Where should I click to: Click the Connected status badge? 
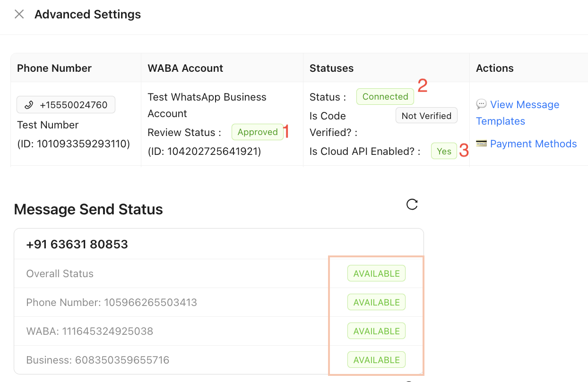pyautogui.click(x=385, y=96)
